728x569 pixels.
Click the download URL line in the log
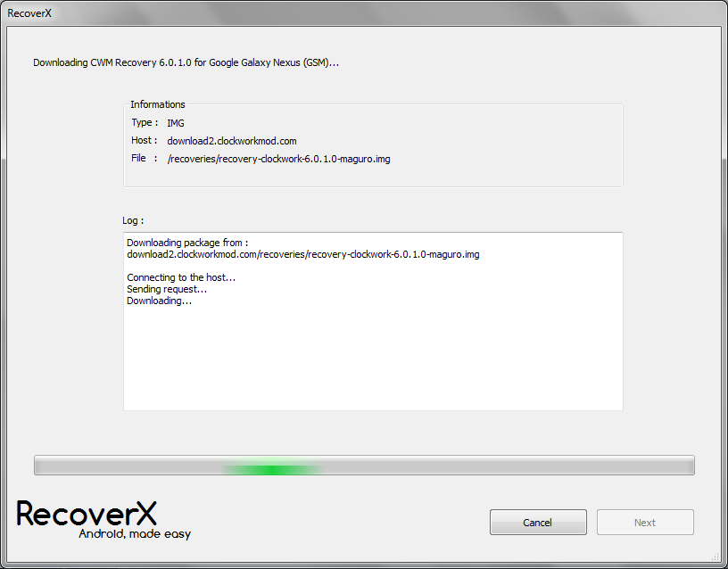[x=303, y=254]
